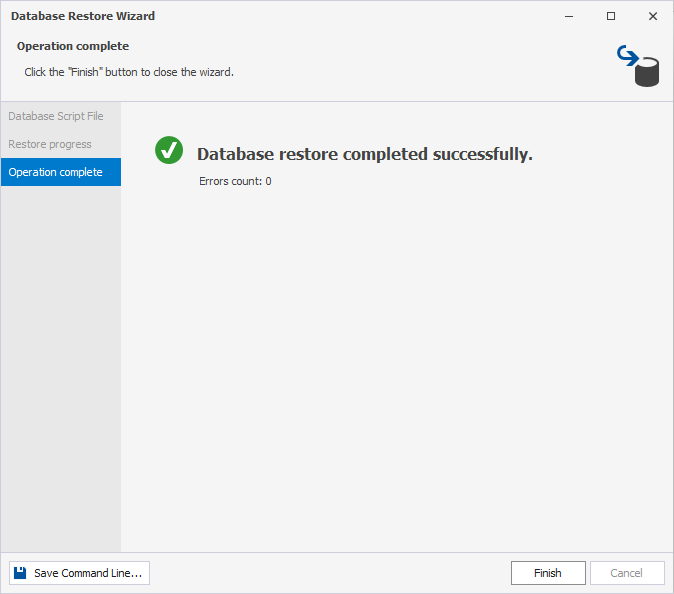This screenshot has width=674, height=594.
Task: Click the Finish instruction text in header
Action: [129, 72]
